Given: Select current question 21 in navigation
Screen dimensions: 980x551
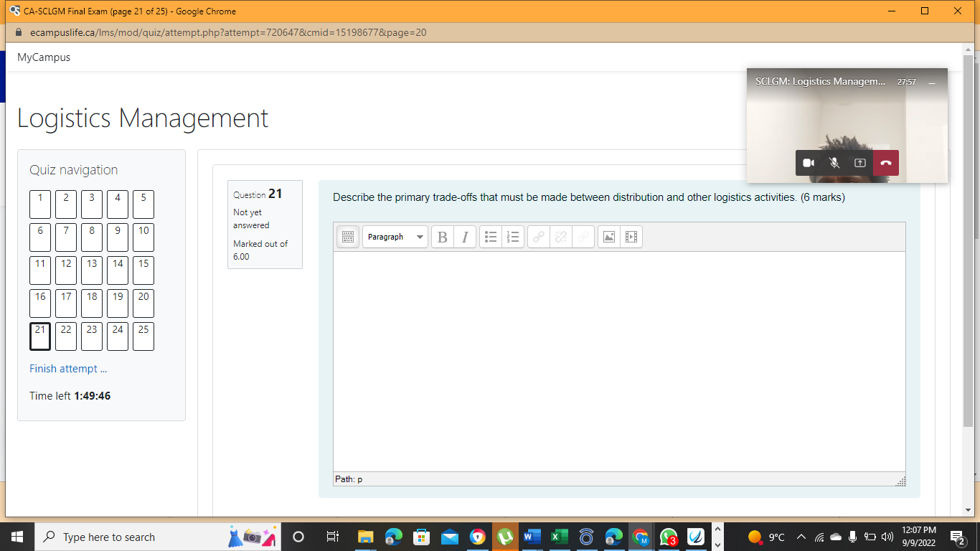Looking at the screenshot, I should (40, 336).
